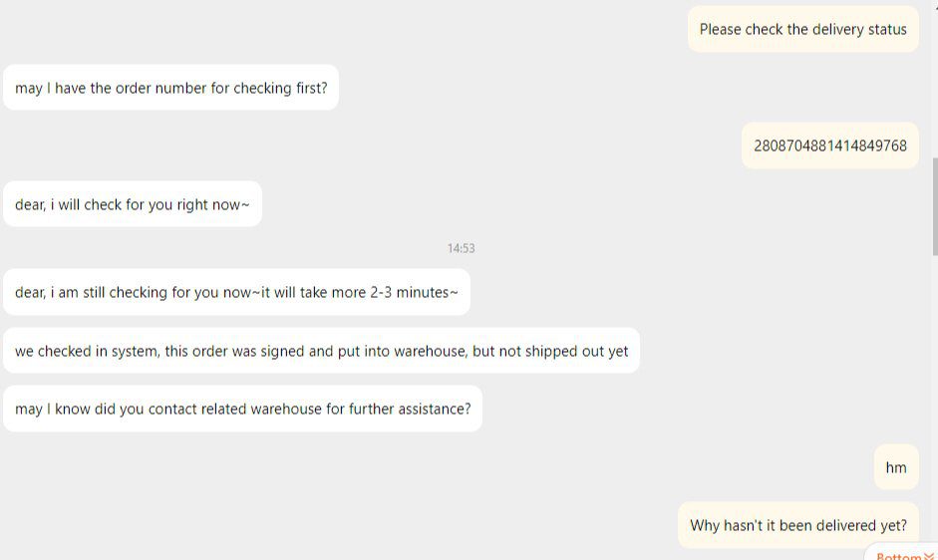The width and height of the screenshot is (938, 560).
Task: Click the word "first?" in the agent's request
Action: point(306,88)
